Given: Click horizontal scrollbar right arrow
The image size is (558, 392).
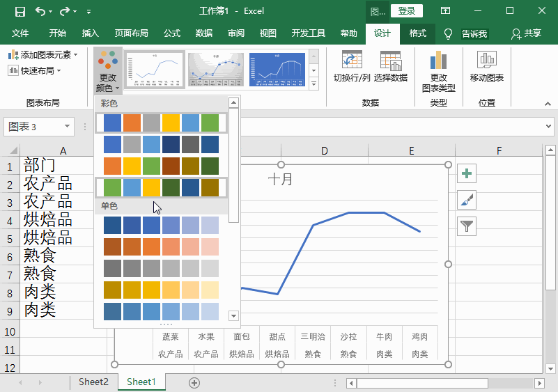Looking at the screenshot, I should coord(539,383).
